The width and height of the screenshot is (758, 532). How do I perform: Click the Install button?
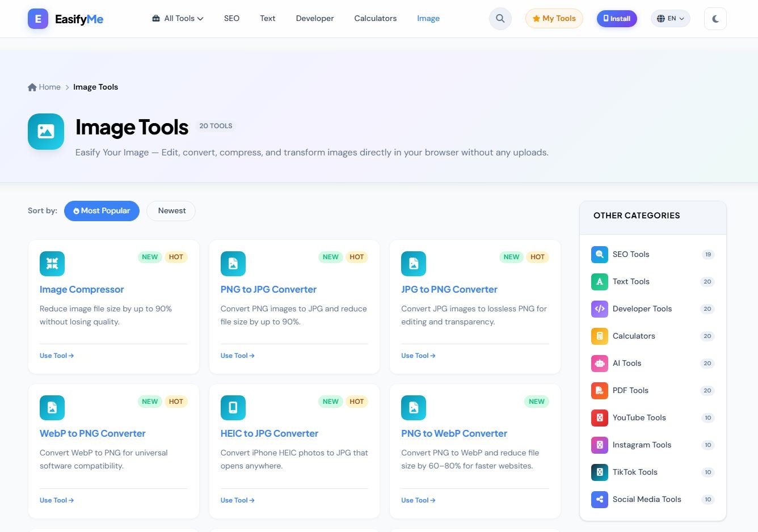[x=617, y=19]
